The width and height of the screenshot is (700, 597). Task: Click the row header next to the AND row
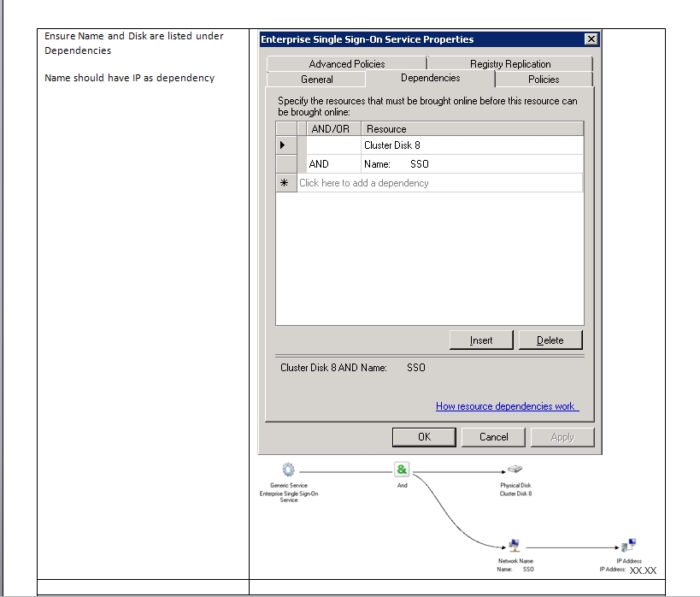pos(286,164)
